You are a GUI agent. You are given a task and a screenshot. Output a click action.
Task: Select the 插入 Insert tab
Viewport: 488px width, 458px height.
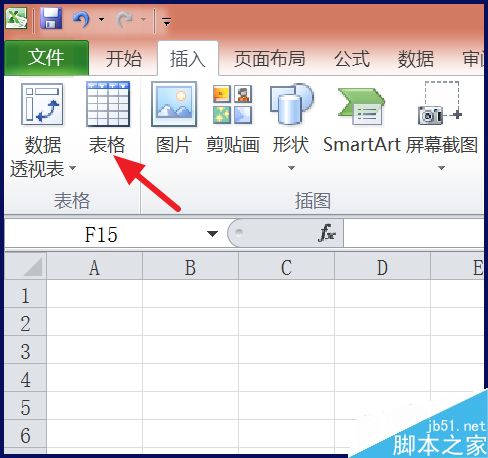[188, 59]
